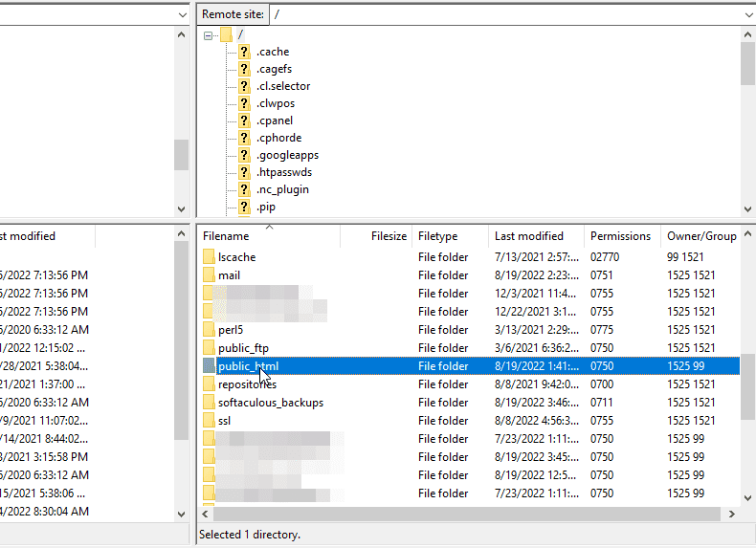Select the .clwpos tree entry

[x=276, y=103]
